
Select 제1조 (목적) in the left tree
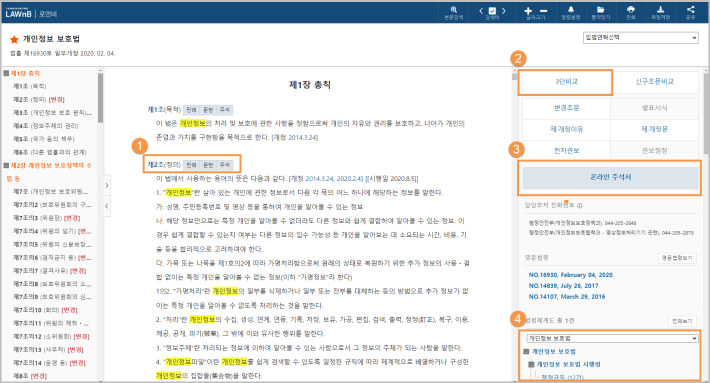pos(29,86)
